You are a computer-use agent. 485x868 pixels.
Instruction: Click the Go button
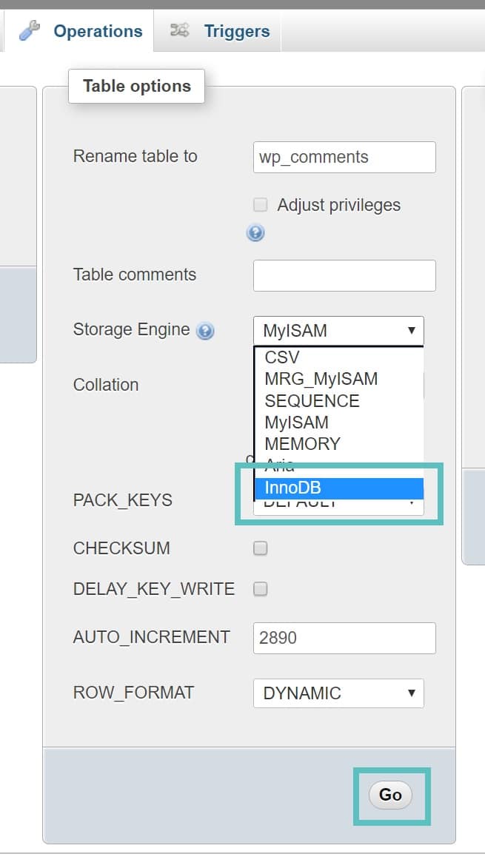click(390, 795)
